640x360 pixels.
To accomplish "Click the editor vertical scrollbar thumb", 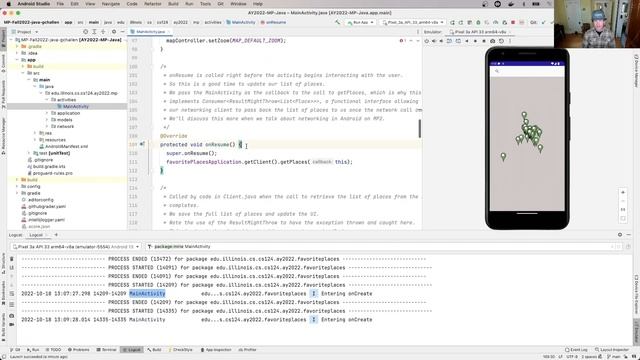I will coord(420,129).
